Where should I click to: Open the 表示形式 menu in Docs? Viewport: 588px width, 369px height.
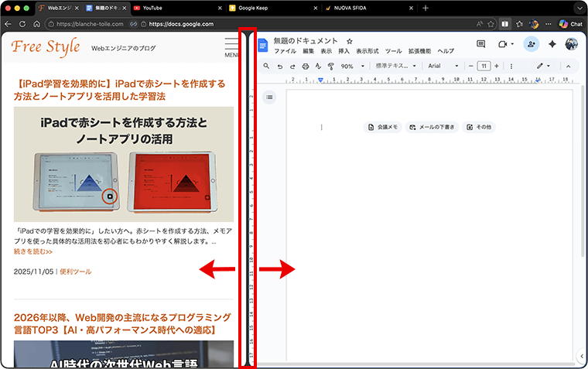[x=367, y=51]
